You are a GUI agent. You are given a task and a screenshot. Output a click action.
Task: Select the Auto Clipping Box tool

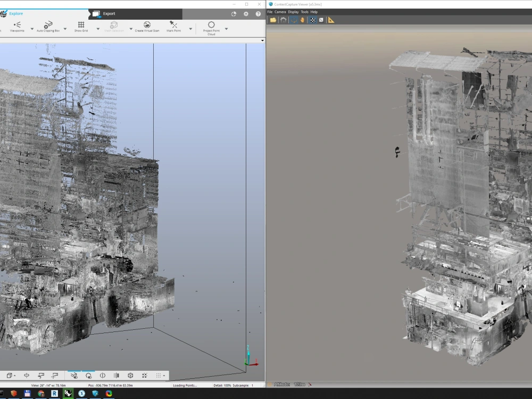click(x=48, y=25)
